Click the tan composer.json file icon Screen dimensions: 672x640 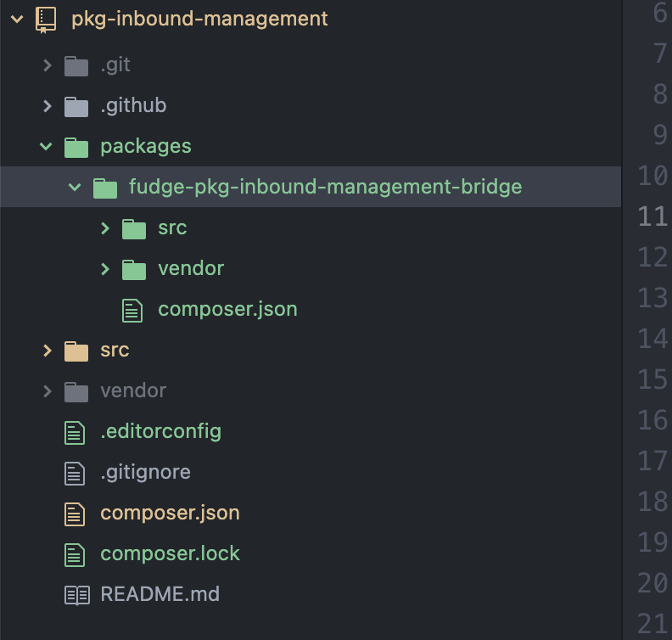tap(75, 514)
